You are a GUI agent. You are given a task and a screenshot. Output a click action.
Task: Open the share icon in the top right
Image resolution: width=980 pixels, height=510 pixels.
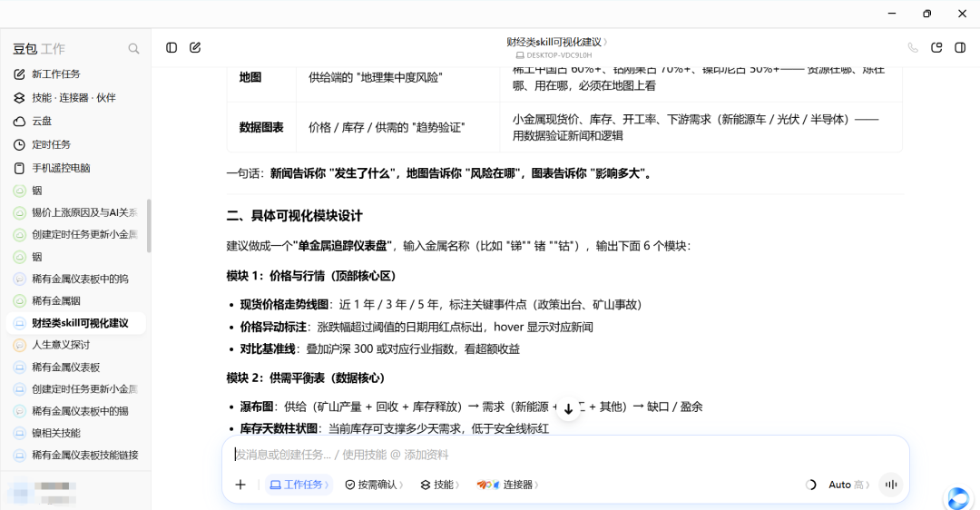(x=936, y=47)
